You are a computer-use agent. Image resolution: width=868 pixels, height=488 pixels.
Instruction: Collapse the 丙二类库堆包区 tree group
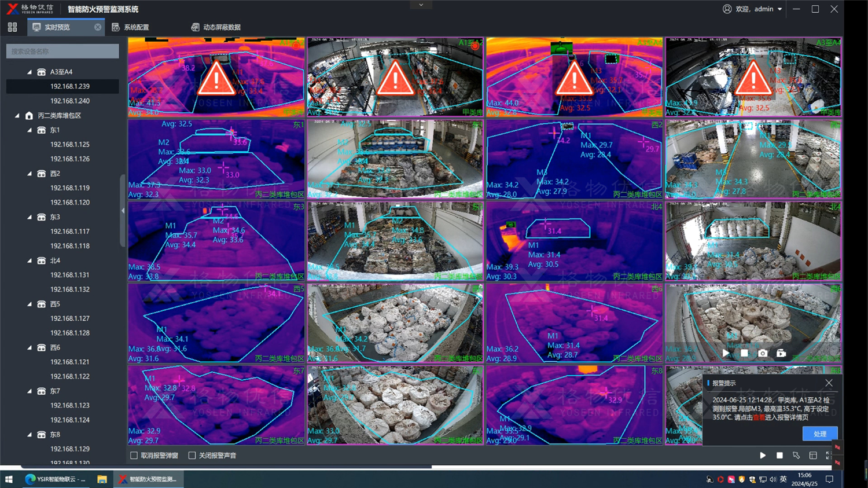coord(17,116)
